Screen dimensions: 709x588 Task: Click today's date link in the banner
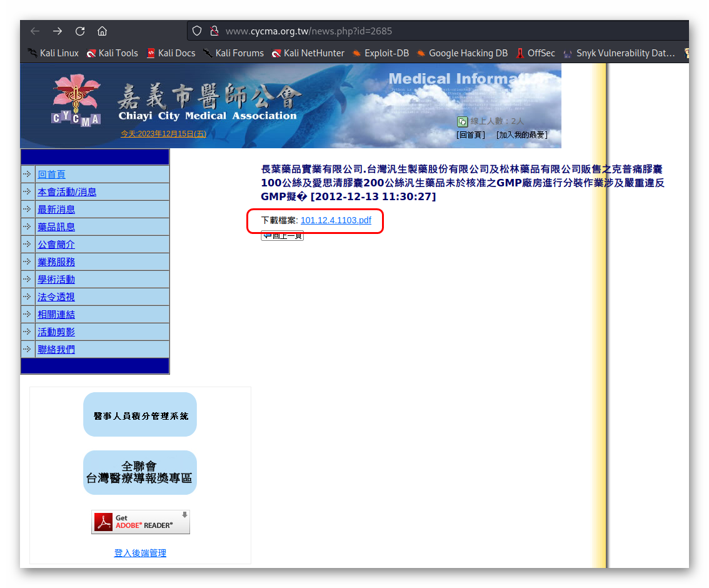point(163,134)
